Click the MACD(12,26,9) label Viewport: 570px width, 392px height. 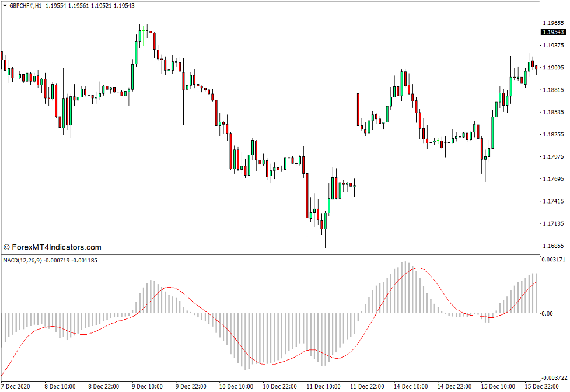(23, 261)
